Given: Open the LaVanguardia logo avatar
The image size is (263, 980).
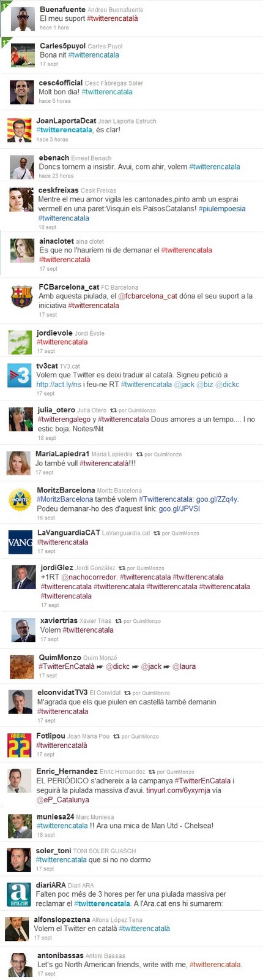Looking at the screenshot, I should point(20,541).
